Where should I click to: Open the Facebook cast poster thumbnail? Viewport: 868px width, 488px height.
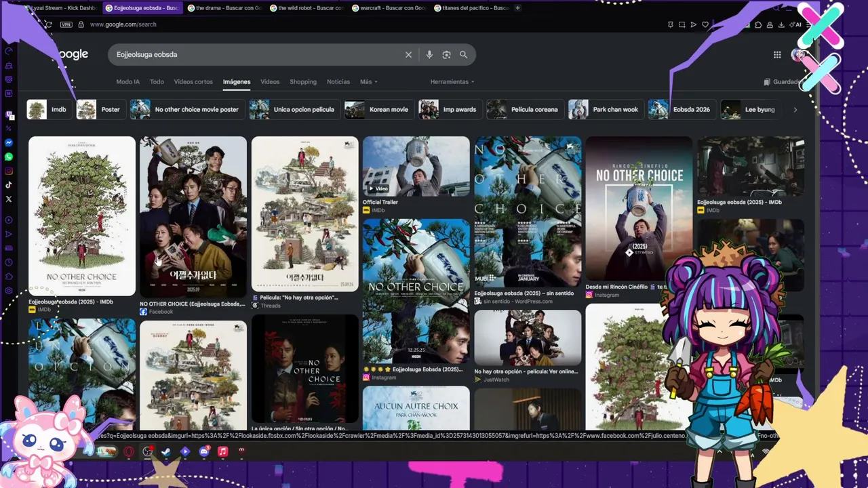click(193, 217)
